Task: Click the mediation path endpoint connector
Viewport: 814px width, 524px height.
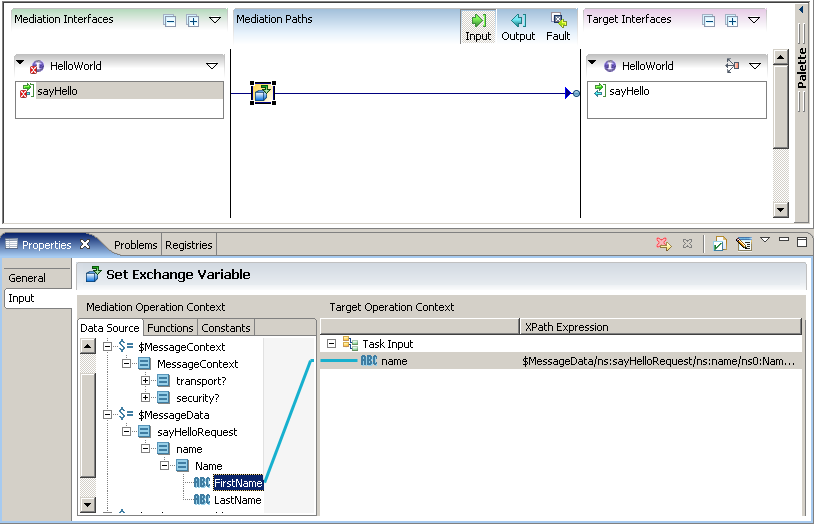Action: coord(576,93)
